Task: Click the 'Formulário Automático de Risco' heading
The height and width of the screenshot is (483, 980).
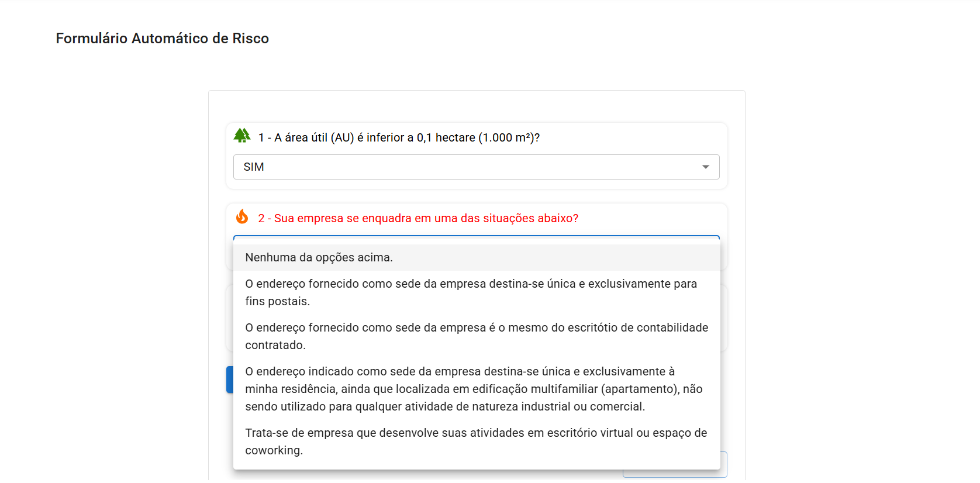Action: tap(163, 38)
